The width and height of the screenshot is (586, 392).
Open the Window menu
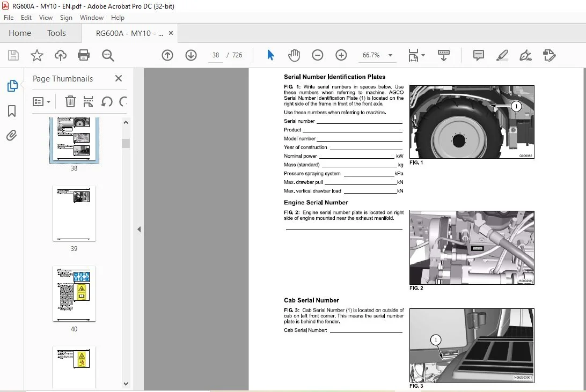pyautogui.click(x=92, y=18)
